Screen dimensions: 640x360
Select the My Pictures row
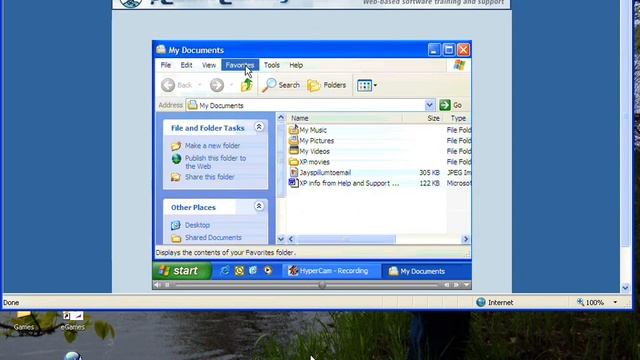317,140
